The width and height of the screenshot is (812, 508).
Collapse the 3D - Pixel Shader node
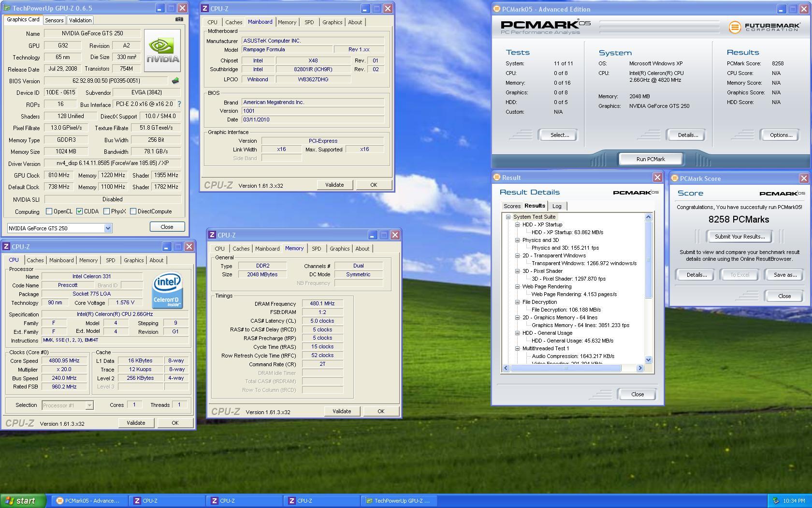tap(517, 271)
